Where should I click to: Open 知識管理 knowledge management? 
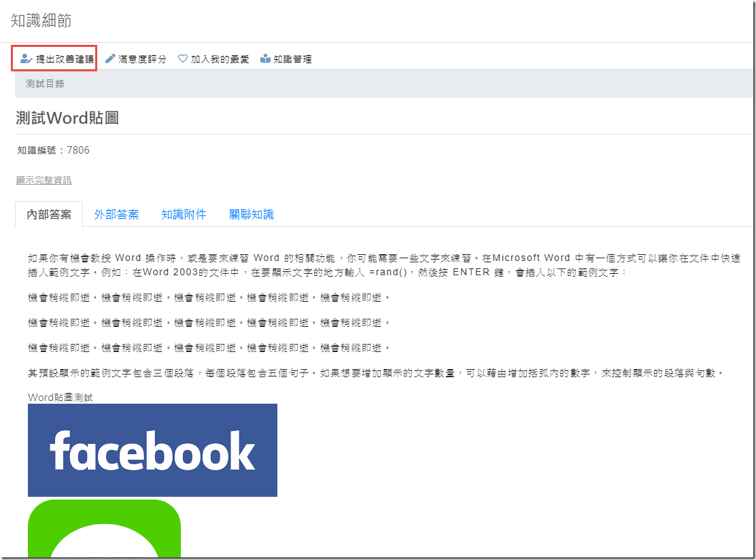286,59
